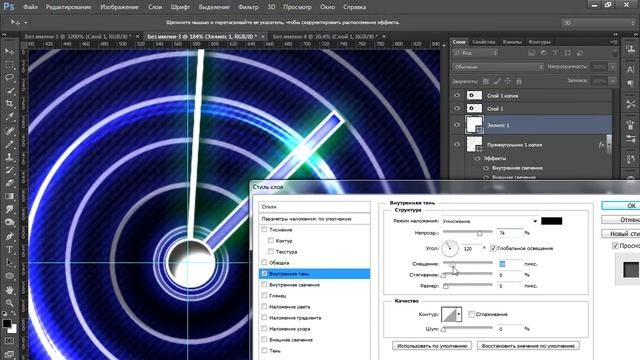640x360 pixels.
Task: Open the tool presets crossed-tools dock icon
Action: (631, 104)
